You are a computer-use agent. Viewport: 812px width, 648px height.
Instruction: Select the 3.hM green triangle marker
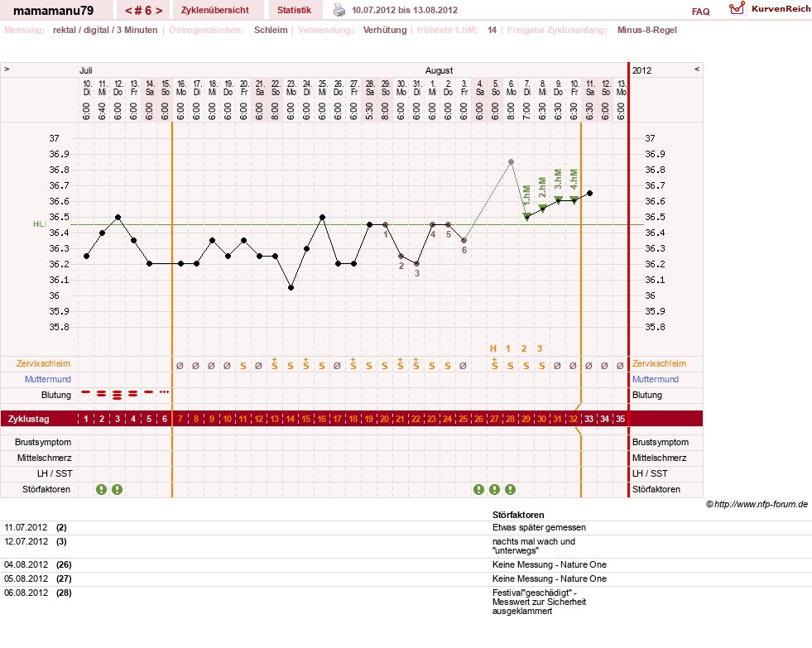point(558,200)
